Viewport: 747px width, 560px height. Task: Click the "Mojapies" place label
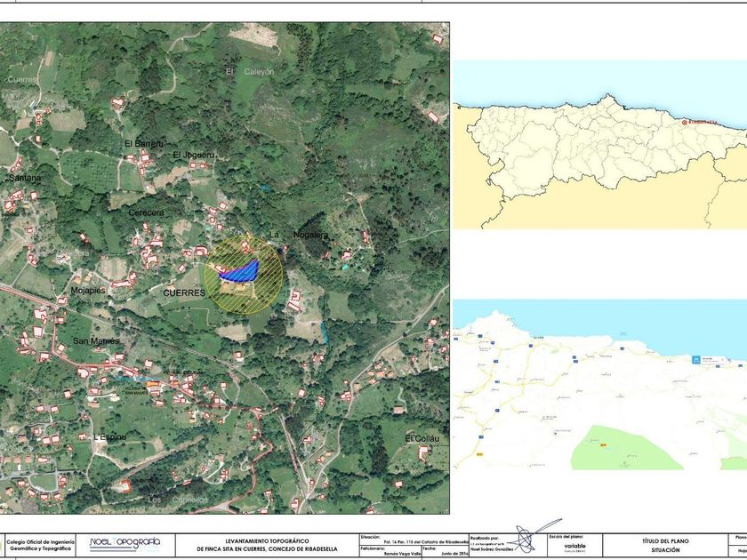pos(88,290)
